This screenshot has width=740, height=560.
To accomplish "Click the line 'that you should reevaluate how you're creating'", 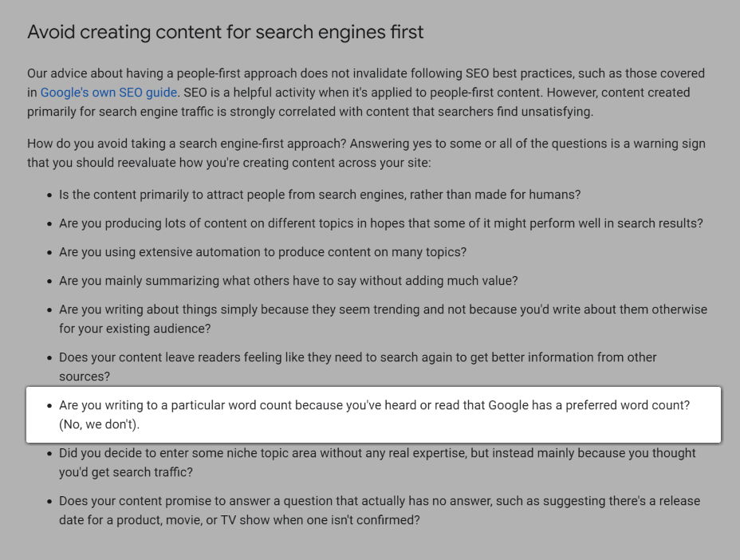I will 228,163.
